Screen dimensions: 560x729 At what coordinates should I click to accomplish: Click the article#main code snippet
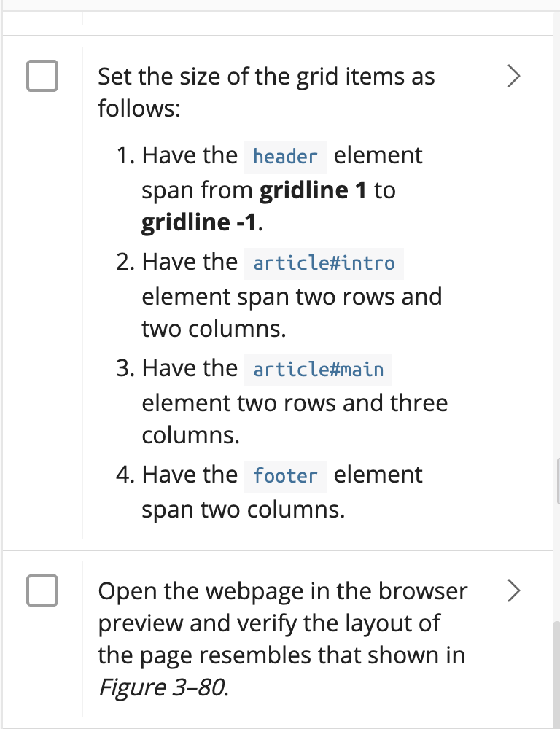coord(318,370)
